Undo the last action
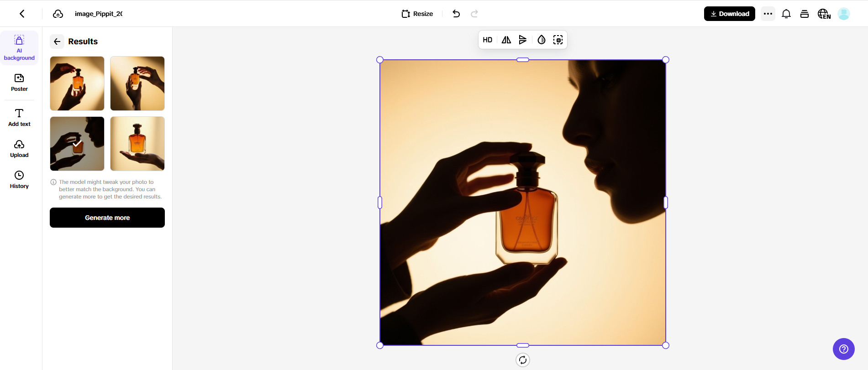 pyautogui.click(x=456, y=14)
